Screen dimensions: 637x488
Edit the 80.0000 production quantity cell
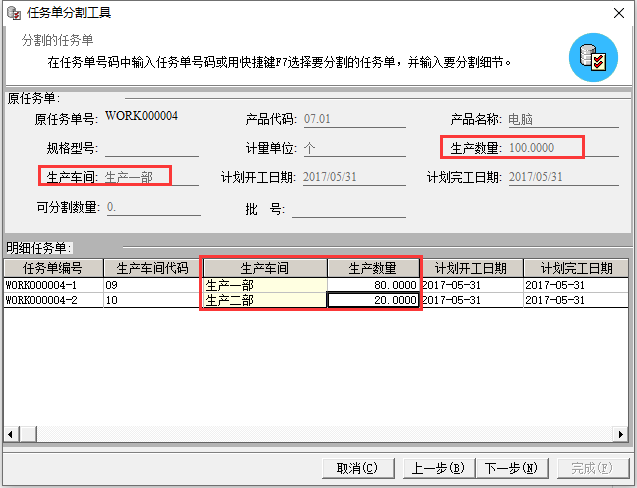(373, 284)
